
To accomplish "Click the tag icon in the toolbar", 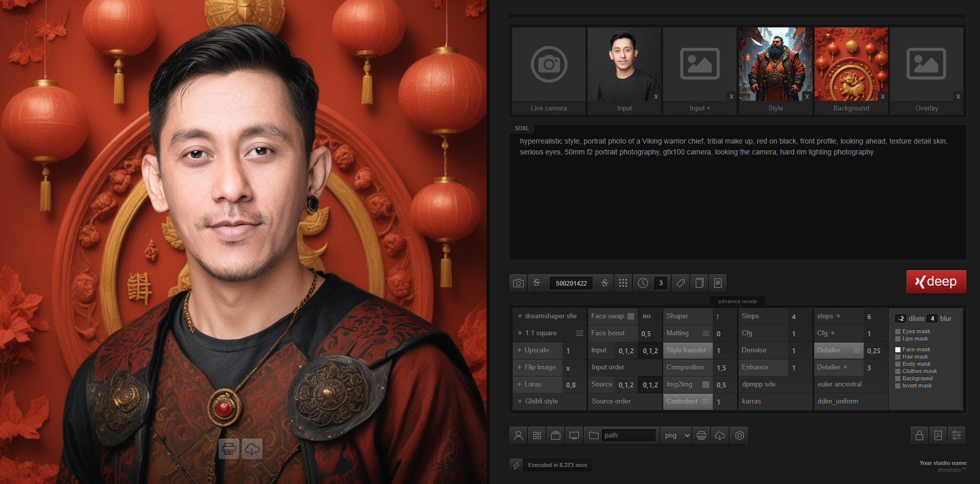I will (681, 283).
